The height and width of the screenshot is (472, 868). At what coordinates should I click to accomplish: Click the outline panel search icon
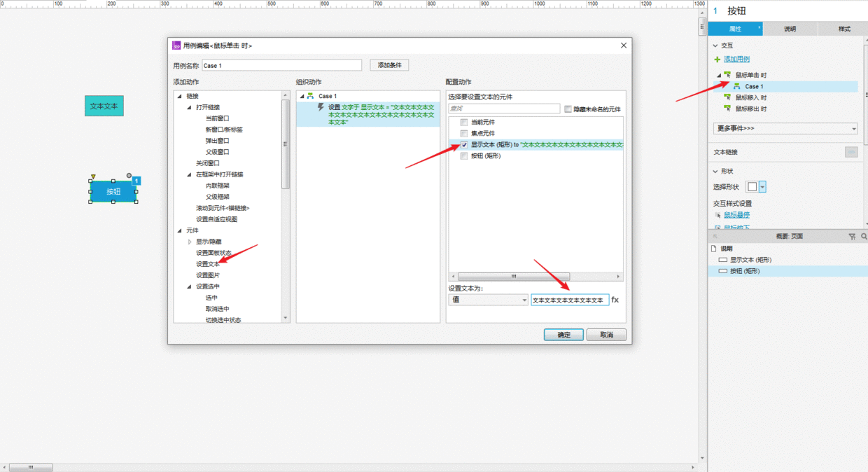[864, 237]
